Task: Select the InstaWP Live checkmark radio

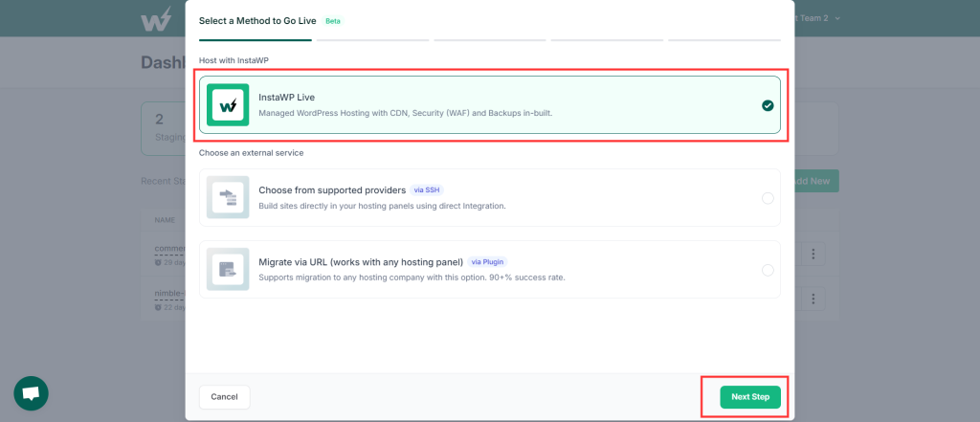Action: coord(768,105)
